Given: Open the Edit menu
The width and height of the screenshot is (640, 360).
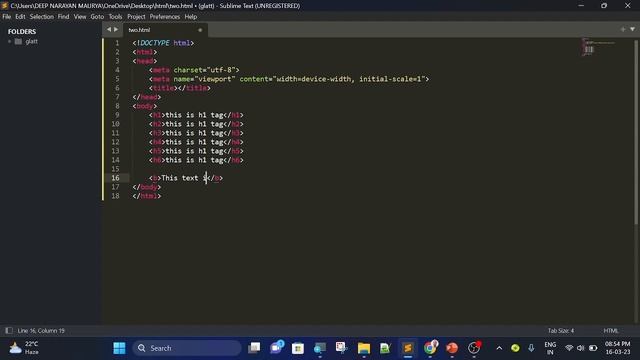Looking at the screenshot, I should pyautogui.click(x=20, y=17).
